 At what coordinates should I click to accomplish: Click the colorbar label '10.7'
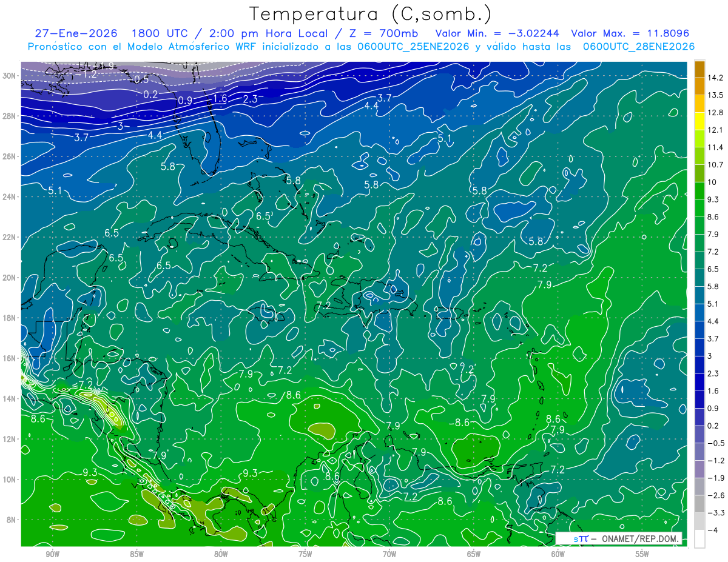tap(714, 164)
